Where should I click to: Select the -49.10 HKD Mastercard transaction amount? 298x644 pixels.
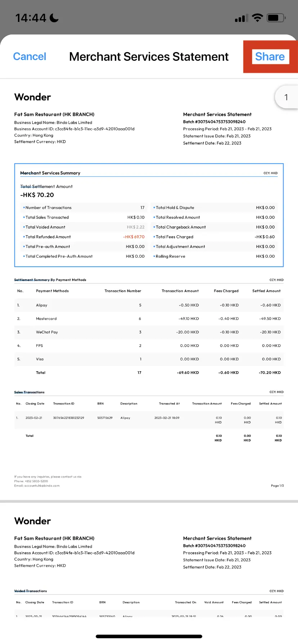click(x=189, y=319)
